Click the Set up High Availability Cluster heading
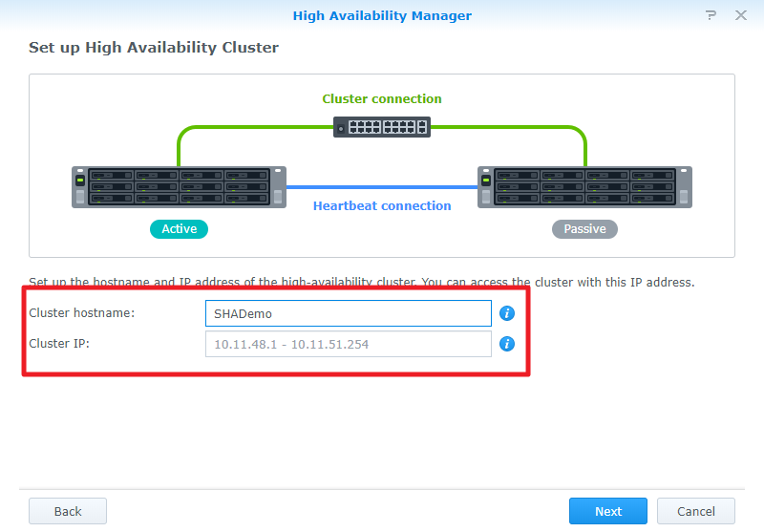Viewport: 764px width, 532px height. click(154, 47)
